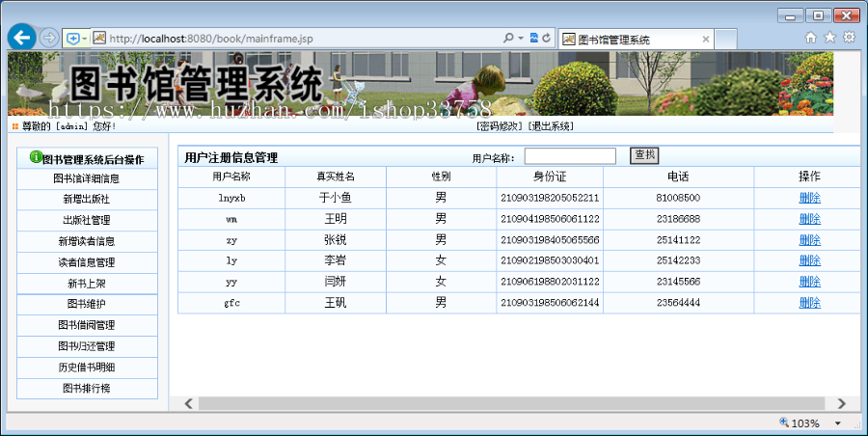
Task: Click the 用户名称 column header
Action: click(231, 177)
